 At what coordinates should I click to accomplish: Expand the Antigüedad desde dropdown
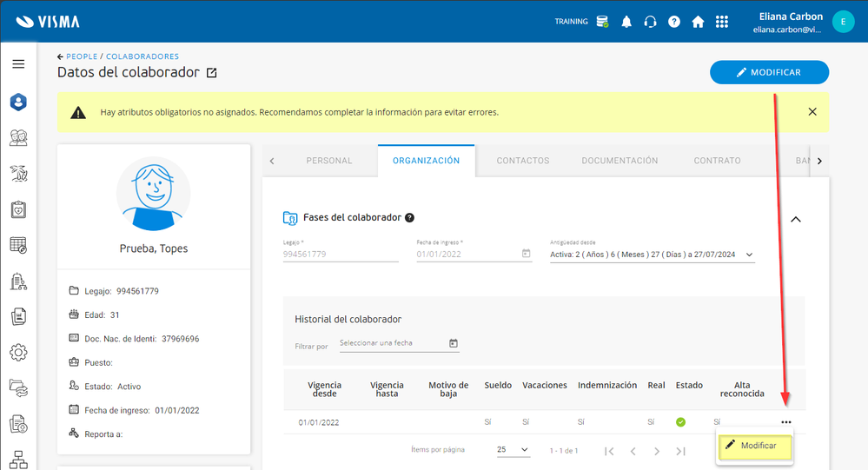point(750,255)
